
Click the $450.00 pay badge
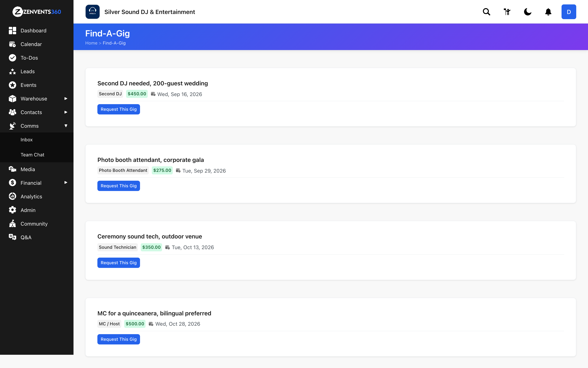pos(137,94)
